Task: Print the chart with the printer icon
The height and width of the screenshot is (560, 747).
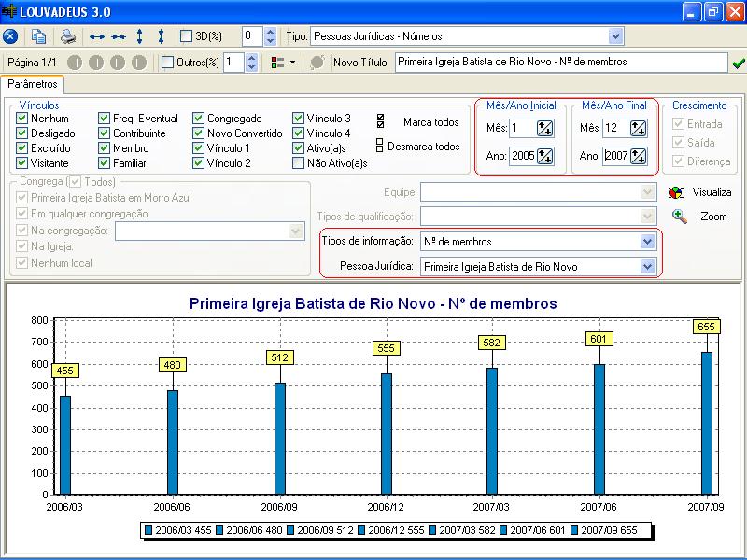Action: pyautogui.click(x=68, y=36)
